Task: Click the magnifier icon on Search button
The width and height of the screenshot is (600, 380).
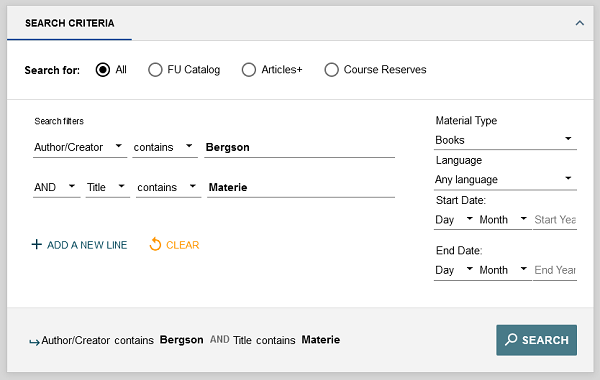Action: click(x=511, y=339)
